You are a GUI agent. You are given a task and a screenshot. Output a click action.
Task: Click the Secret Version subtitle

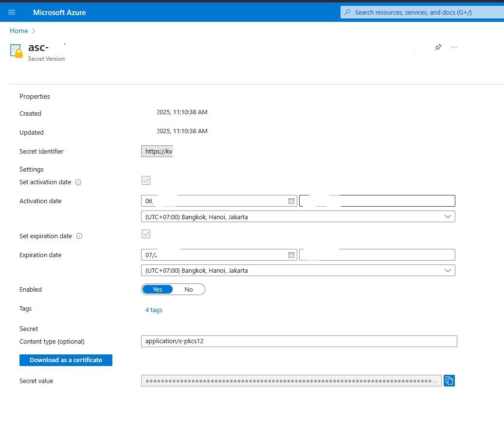pyautogui.click(x=46, y=59)
